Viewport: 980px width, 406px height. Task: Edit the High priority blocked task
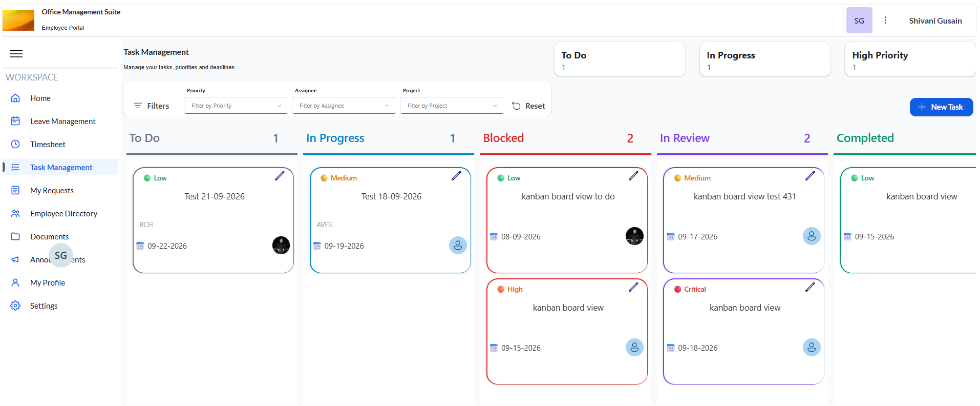(x=633, y=287)
